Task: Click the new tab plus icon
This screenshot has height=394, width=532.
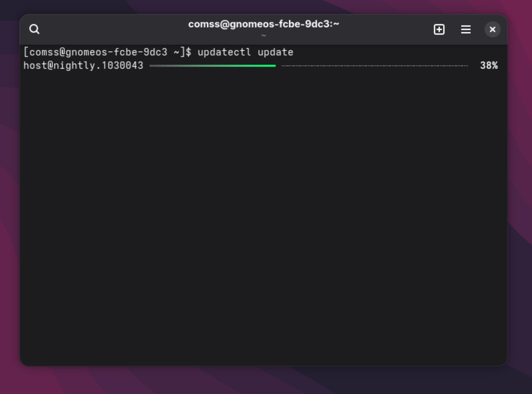Action: [439, 29]
